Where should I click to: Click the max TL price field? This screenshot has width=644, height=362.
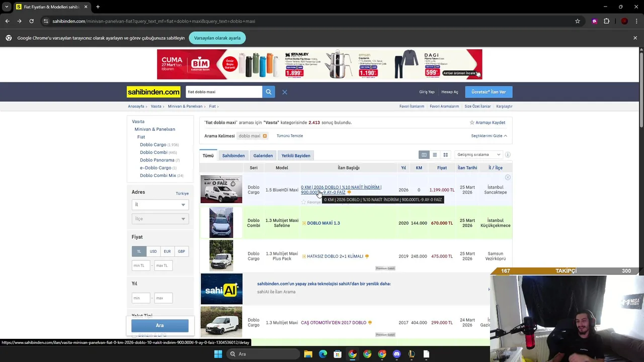coord(164,265)
